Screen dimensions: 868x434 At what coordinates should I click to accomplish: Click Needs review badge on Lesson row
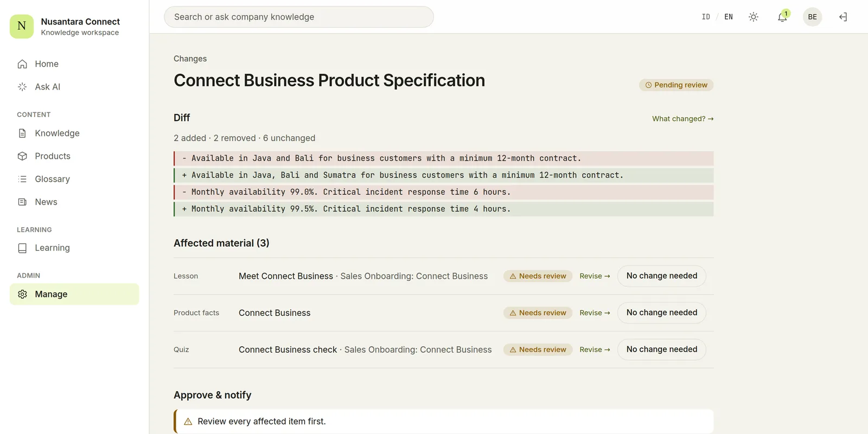(538, 276)
